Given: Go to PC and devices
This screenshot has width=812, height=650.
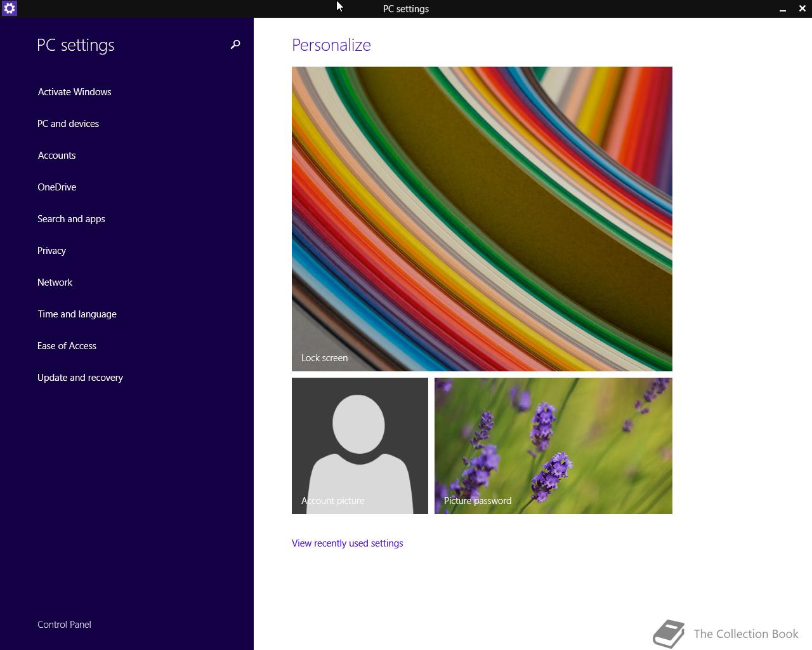Looking at the screenshot, I should point(68,124).
